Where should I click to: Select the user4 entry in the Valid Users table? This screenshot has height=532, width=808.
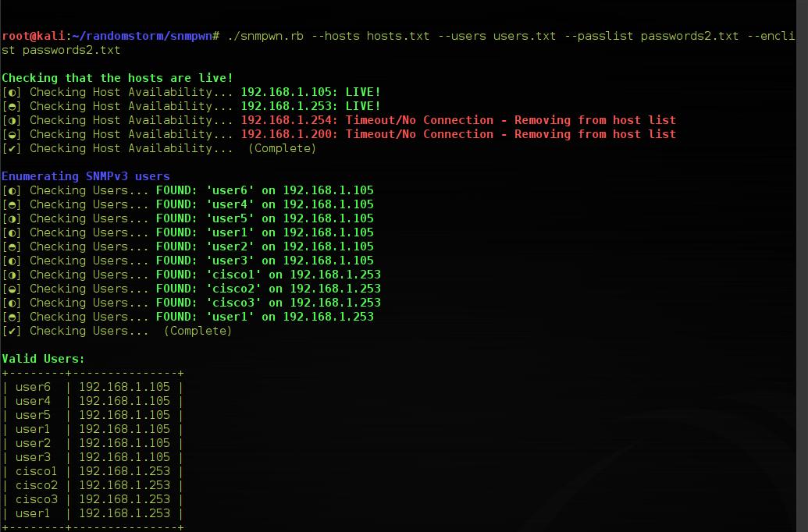(33, 400)
